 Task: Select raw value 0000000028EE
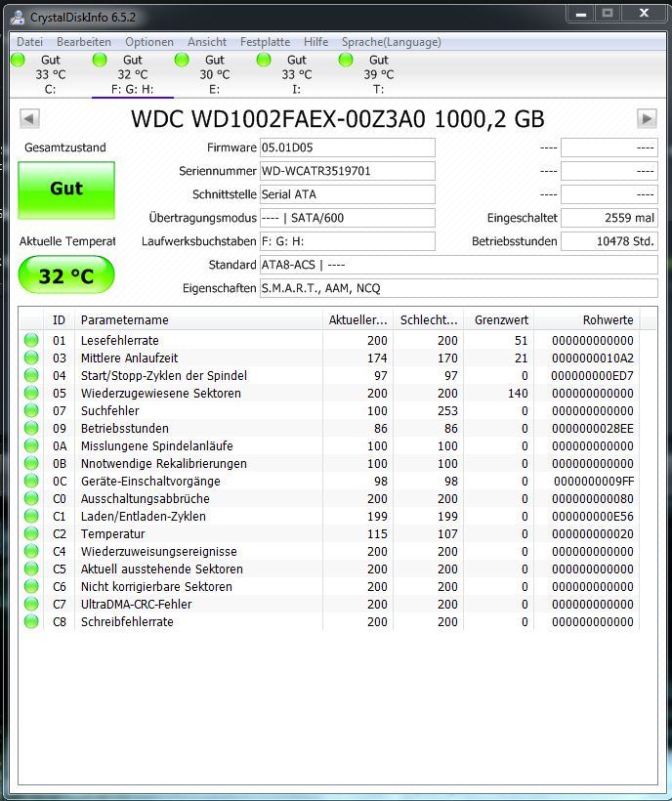pos(592,428)
